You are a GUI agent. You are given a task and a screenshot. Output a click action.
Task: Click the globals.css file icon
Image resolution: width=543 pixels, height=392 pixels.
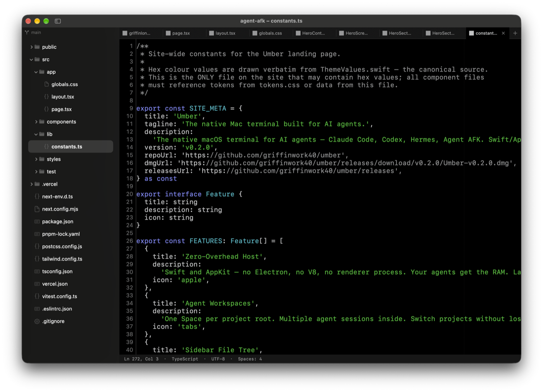(x=47, y=84)
